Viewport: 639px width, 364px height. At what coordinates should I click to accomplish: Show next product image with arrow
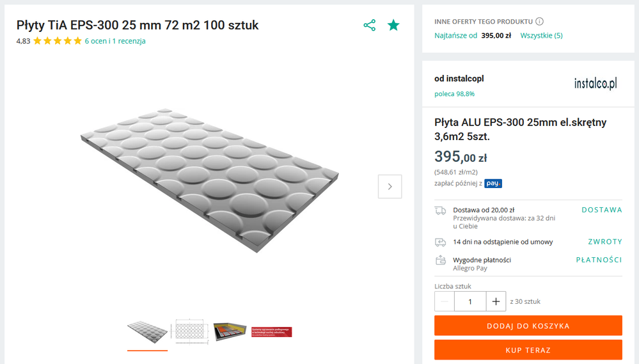(x=390, y=186)
